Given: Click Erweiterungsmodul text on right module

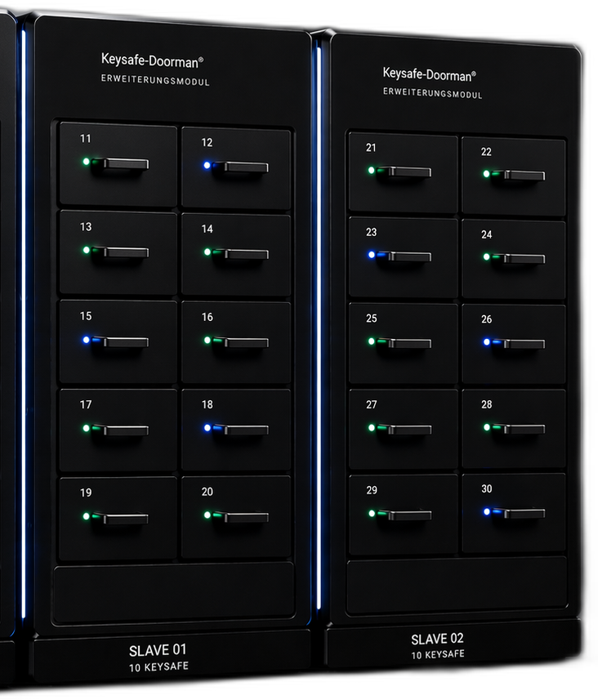Looking at the screenshot, I should coord(432,93).
